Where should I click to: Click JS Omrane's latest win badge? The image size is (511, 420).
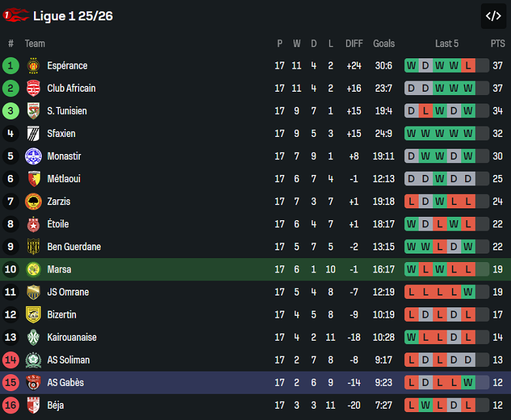coord(468,292)
